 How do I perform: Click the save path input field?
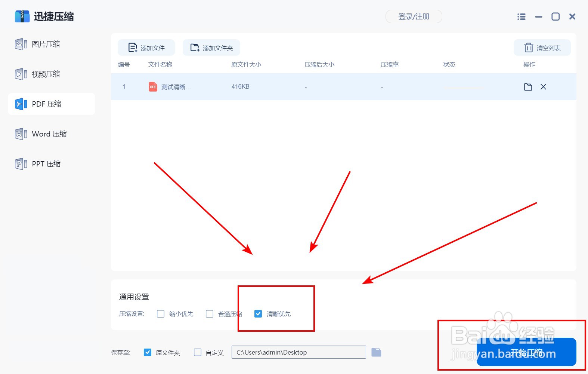pyautogui.click(x=299, y=352)
